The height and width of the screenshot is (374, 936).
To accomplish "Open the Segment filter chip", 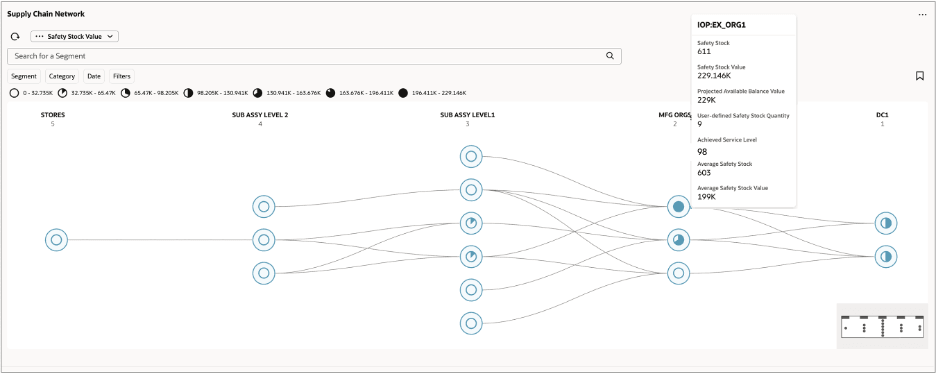I will [x=24, y=76].
